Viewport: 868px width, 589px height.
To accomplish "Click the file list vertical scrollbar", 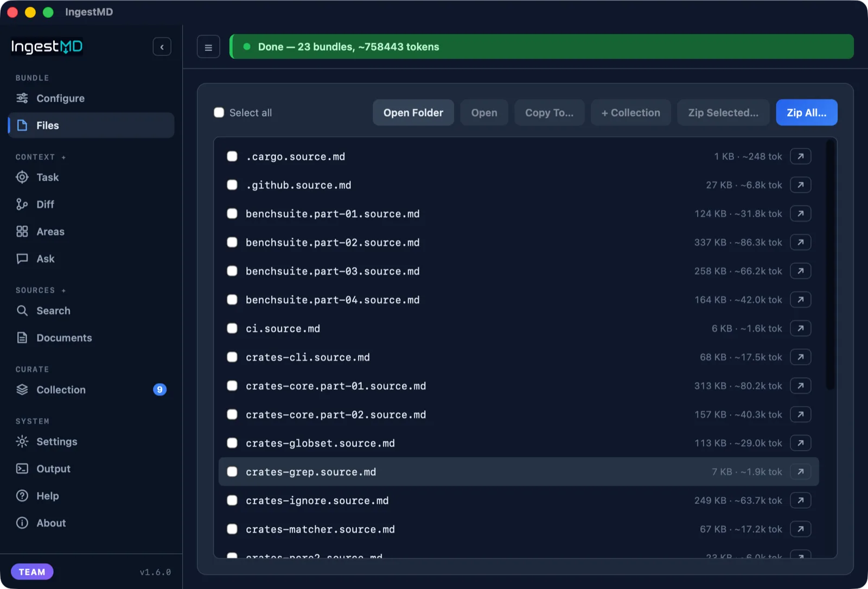I will click(830, 265).
